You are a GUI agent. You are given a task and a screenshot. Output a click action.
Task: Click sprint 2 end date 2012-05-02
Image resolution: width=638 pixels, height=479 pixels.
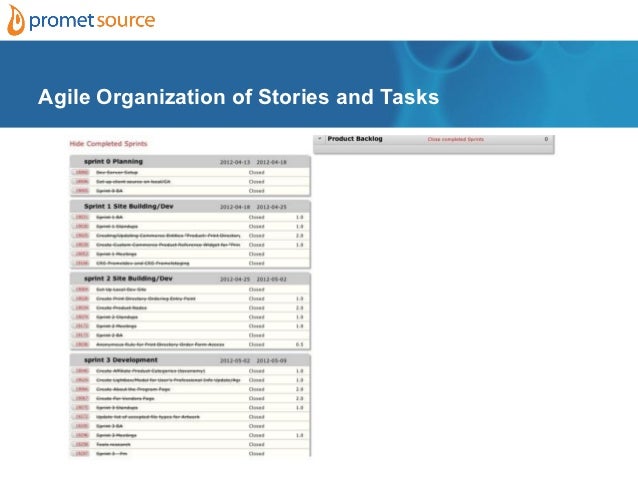271,279
